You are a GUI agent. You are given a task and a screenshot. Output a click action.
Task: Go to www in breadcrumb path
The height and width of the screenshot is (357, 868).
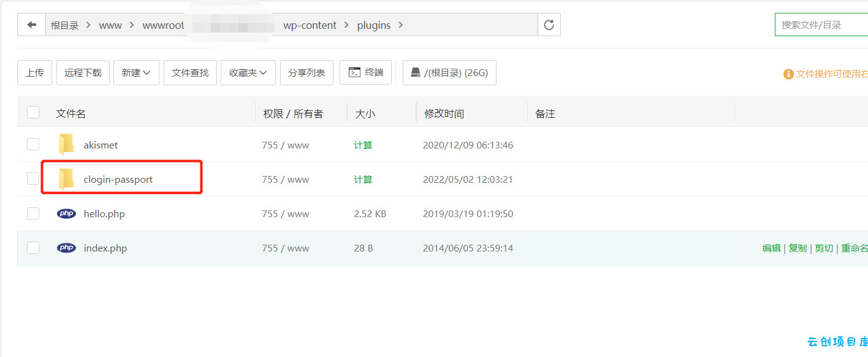[110, 25]
